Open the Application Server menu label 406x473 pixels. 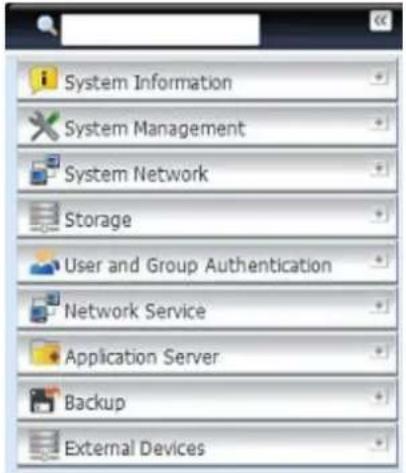coord(142,357)
